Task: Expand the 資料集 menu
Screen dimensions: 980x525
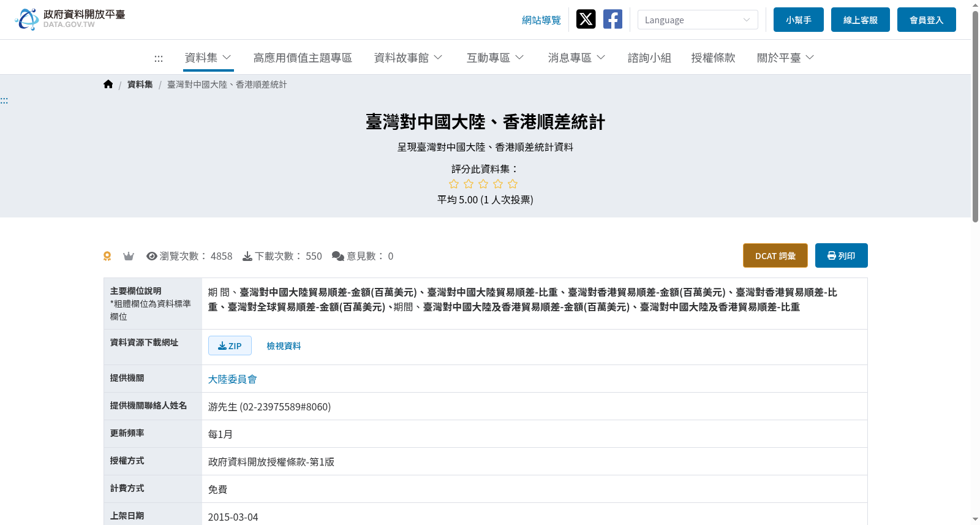Action: coord(208,58)
